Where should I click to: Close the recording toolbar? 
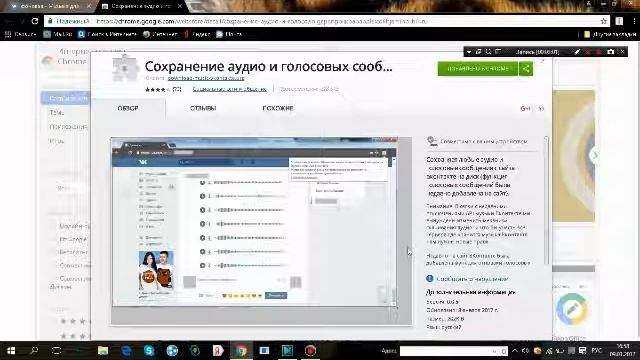(x=622, y=52)
